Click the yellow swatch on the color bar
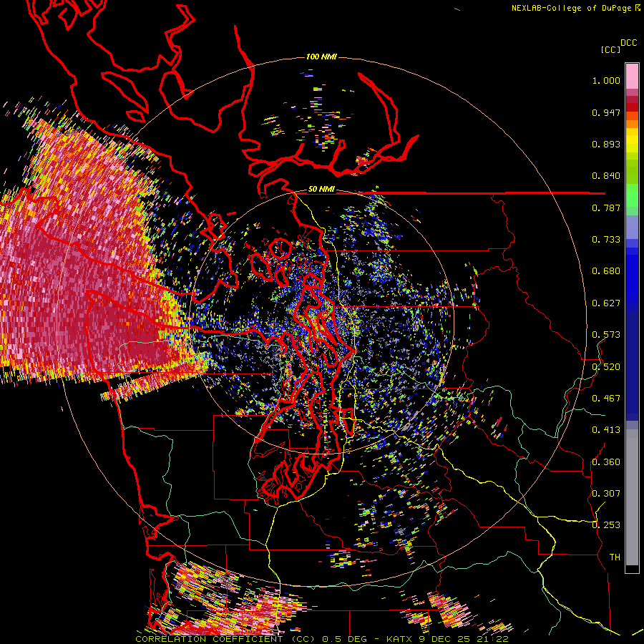This screenshot has height=644, width=644. pyautogui.click(x=632, y=141)
